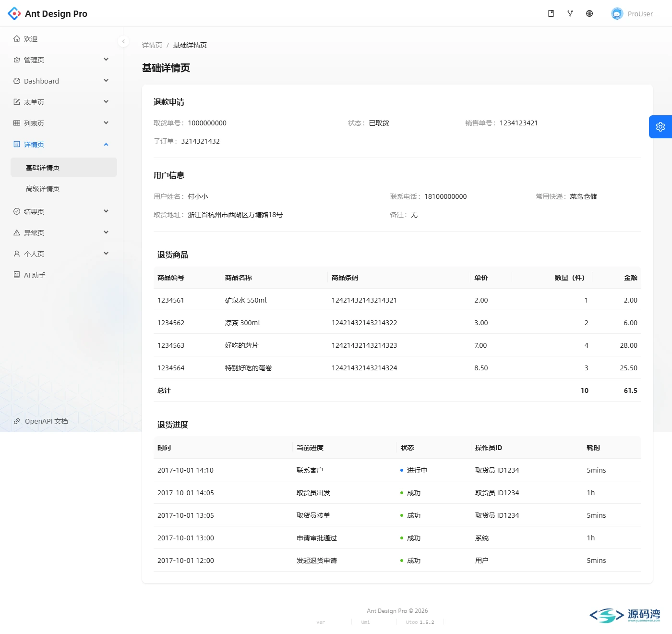Expand the 异常页 submenu chevron
672x634 pixels.
106,232
